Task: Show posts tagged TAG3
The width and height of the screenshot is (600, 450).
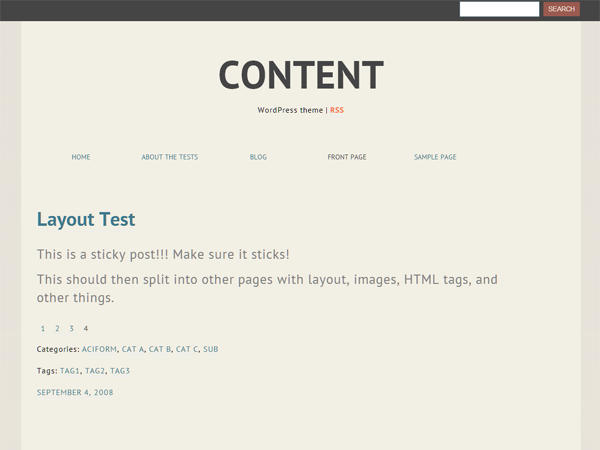Action: 120,371
